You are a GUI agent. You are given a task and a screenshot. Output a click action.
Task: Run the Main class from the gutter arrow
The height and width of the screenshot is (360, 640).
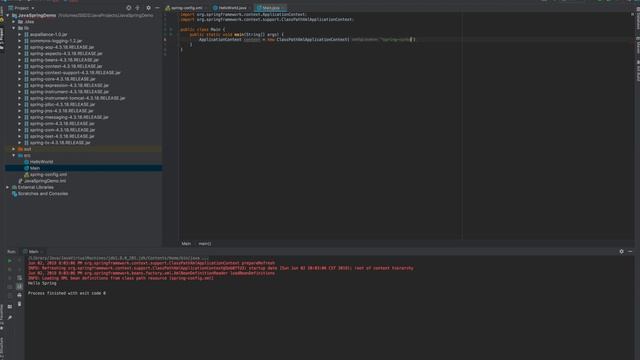pos(171,29)
